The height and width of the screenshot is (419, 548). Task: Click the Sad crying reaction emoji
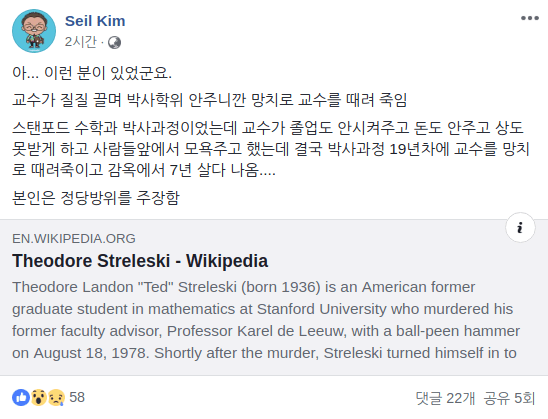tap(56, 397)
